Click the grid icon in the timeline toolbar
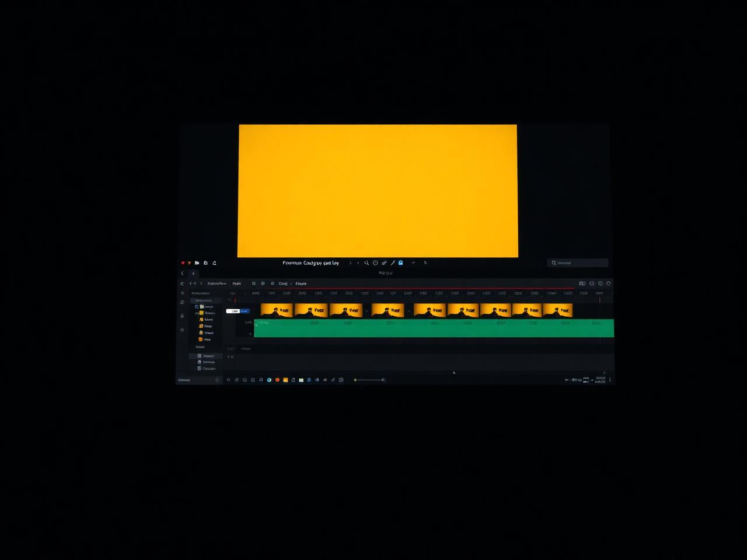The image size is (747, 560). [x=254, y=283]
